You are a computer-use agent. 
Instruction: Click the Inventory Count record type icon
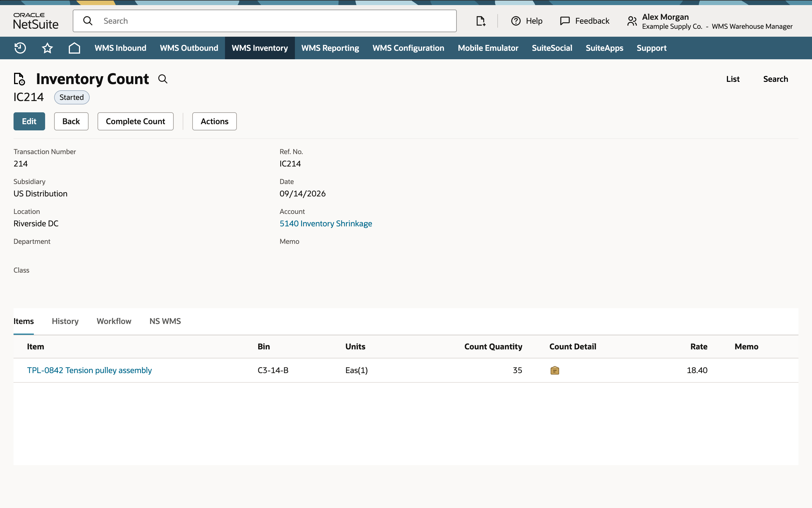[x=19, y=79]
